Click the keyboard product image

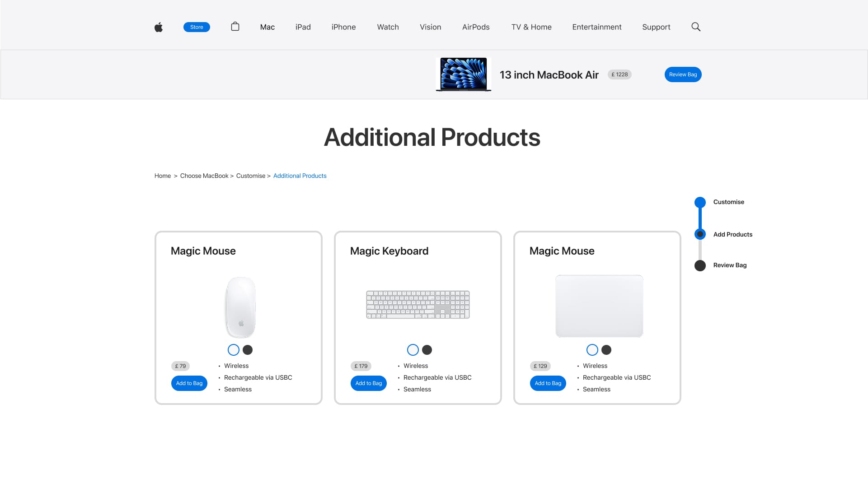click(418, 305)
